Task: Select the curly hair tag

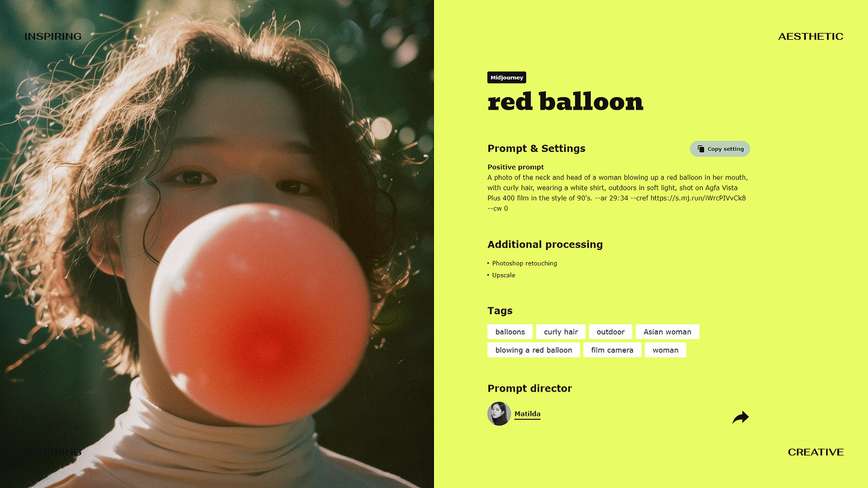Action: tap(561, 332)
